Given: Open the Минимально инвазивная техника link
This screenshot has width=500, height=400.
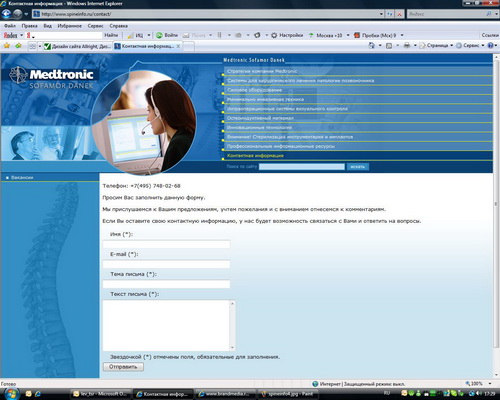Looking at the screenshot, I should click(265, 99).
